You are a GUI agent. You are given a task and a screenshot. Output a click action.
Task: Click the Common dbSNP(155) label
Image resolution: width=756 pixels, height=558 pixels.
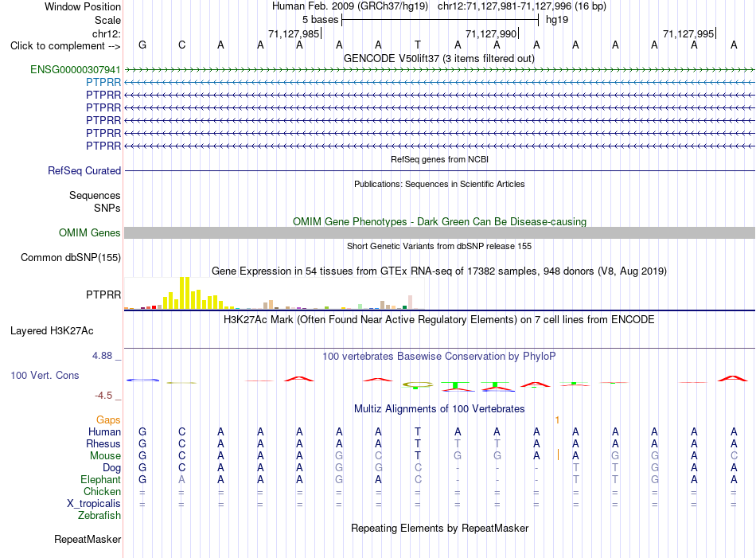pyautogui.click(x=70, y=258)
